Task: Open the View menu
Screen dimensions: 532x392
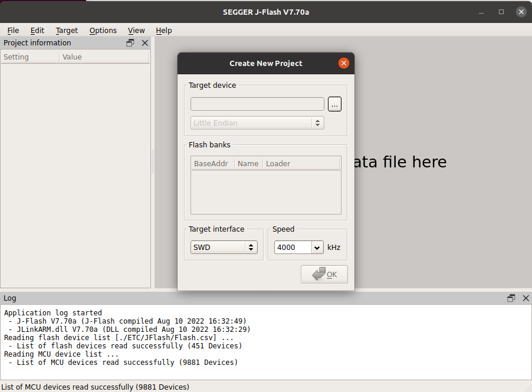Action: (x=136, y=31)
